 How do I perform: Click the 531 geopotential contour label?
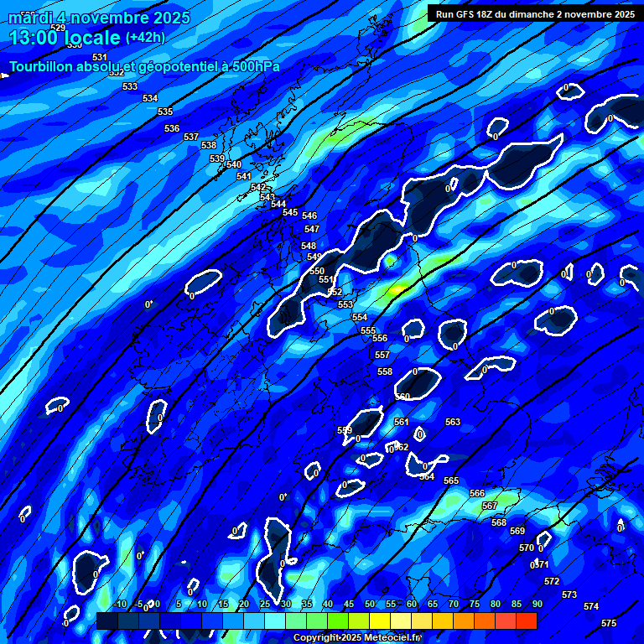(x=100, y=57)
